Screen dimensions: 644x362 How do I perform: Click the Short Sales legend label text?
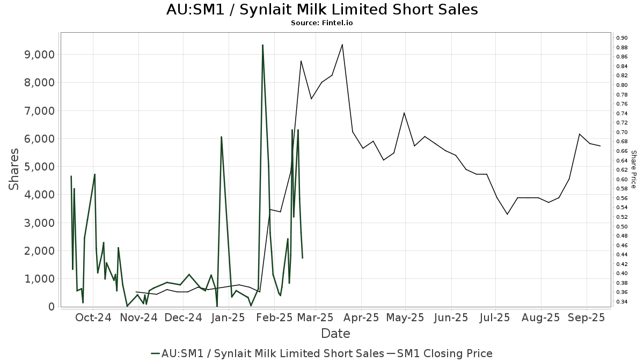pyautogui.click(x=273, y=353)
